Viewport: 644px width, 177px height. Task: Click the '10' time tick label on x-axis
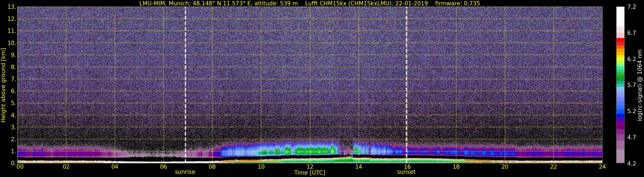pos(261,167)
